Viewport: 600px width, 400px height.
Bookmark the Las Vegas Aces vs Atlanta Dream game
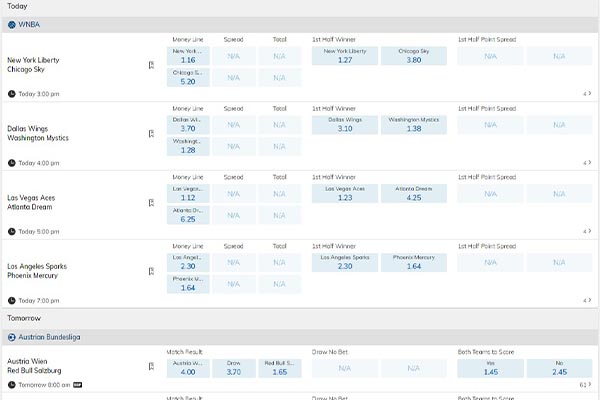151,202
